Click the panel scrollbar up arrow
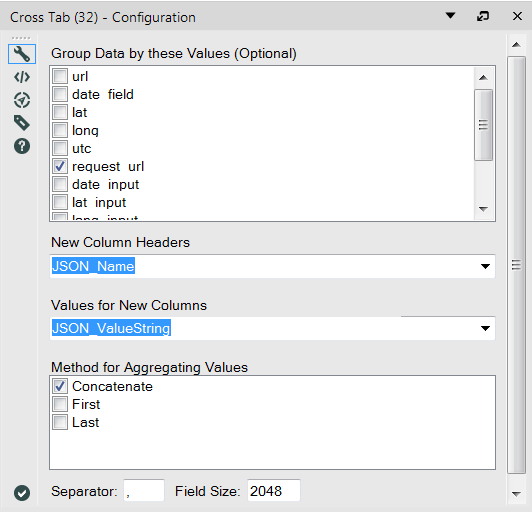Image resolution: width=532 pixels, height=512 pixels. pyautogui.click(x=516, y=45)
